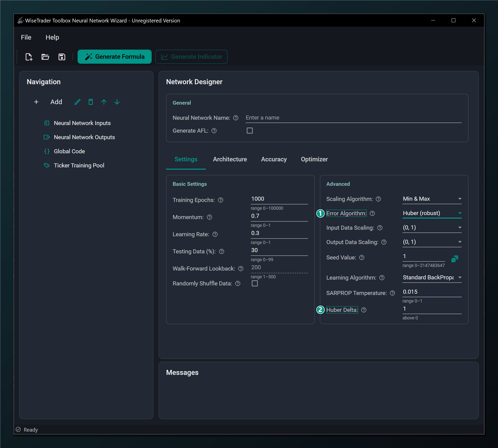Open the File menu
The width and height of the screenshot is (498, 448).
coord(26,37)
